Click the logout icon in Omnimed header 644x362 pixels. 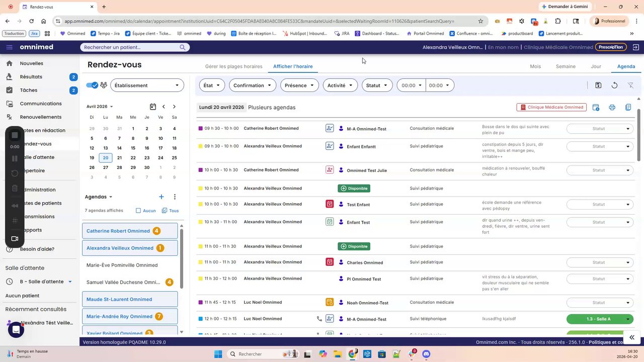pyautogui.click(x=636, y=47)
